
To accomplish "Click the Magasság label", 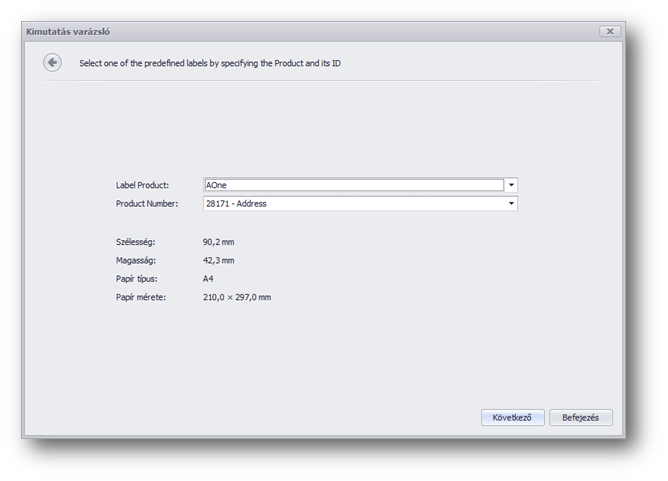I will (x=136, y=260).
